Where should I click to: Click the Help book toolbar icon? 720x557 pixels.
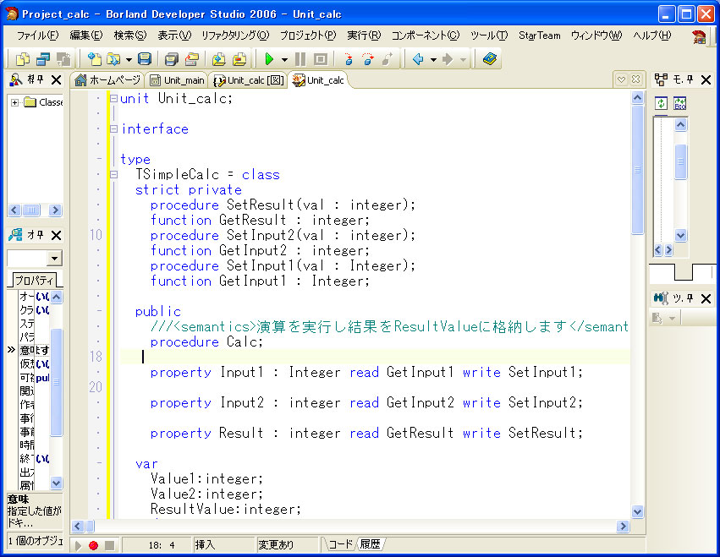click(x=489, y=59)
